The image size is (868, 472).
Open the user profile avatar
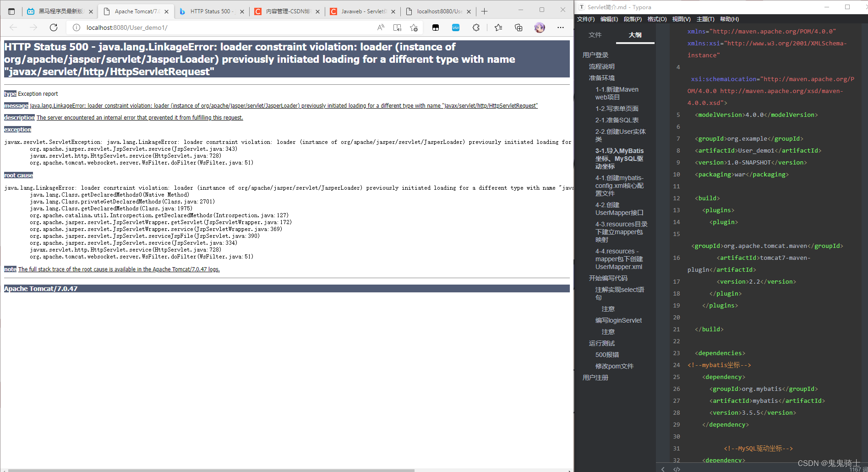click(x=540, y=27)
